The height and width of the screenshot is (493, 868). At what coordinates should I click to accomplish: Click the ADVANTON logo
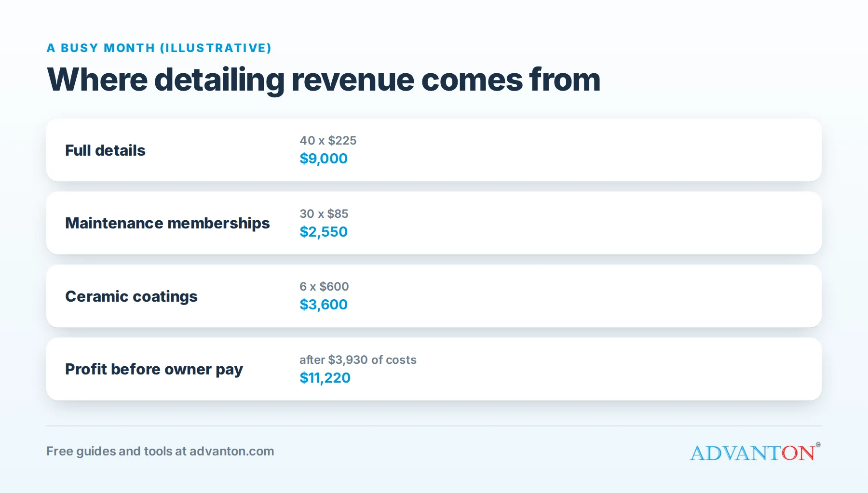tap(755, 452)
